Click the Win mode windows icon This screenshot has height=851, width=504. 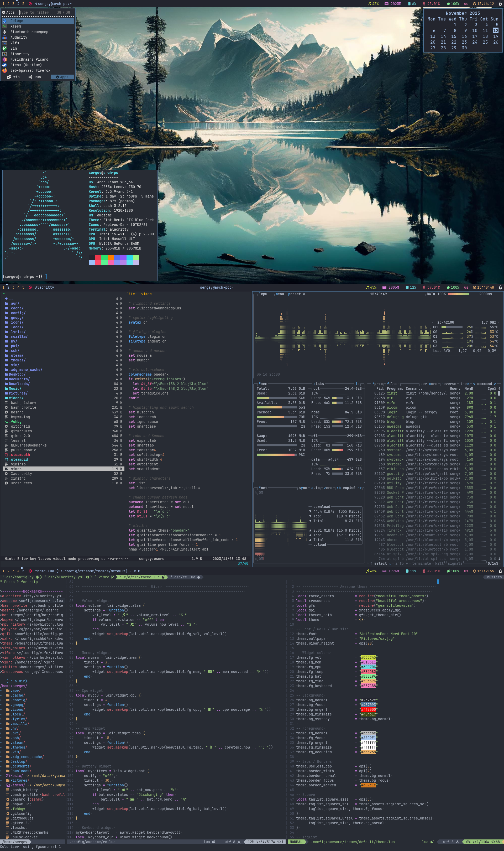pyautogui.click(x=9, y=77)
